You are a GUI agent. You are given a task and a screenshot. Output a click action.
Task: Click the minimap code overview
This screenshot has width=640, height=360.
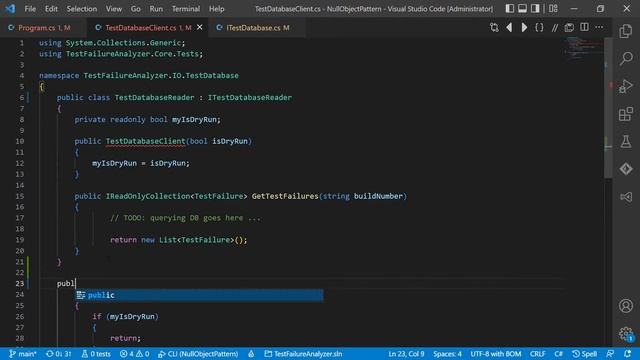[584, 48]
